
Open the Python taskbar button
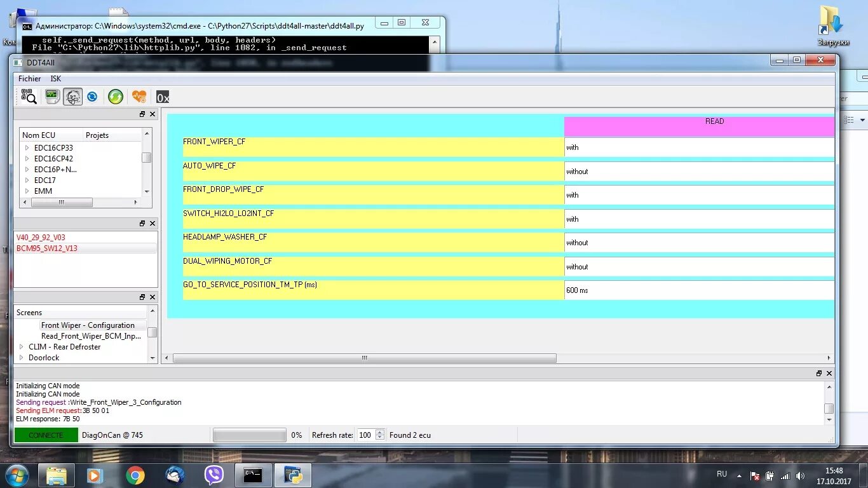pyautogui.click(x=293, y=475)
